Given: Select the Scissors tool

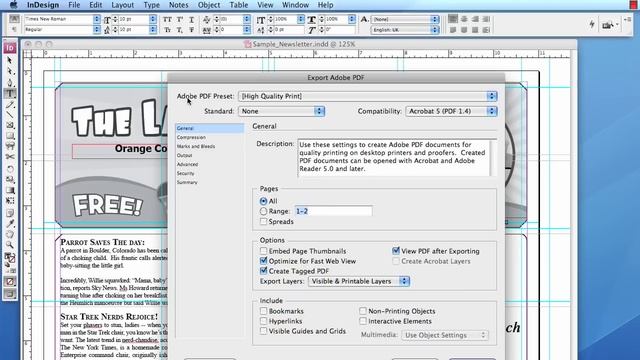Looking at the screenshot, I should tap(10, 157).
